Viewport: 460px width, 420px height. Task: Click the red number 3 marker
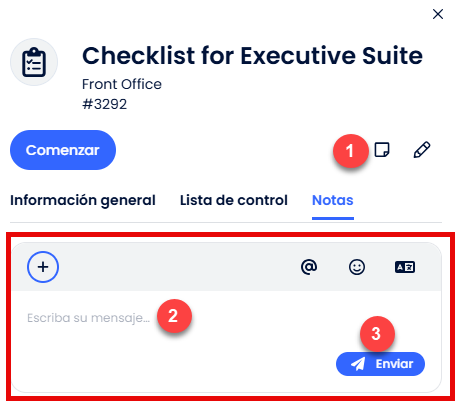[x=377, y=333]
